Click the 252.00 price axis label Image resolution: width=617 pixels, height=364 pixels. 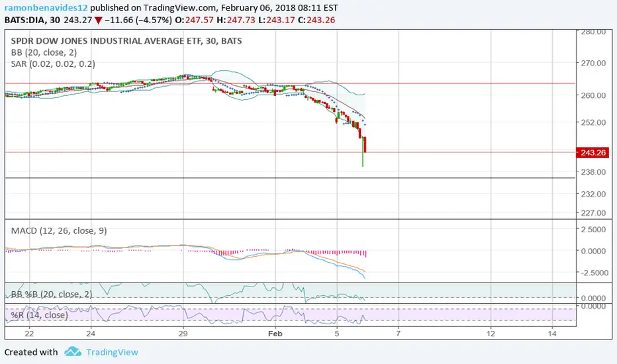(x=593, y=122)
